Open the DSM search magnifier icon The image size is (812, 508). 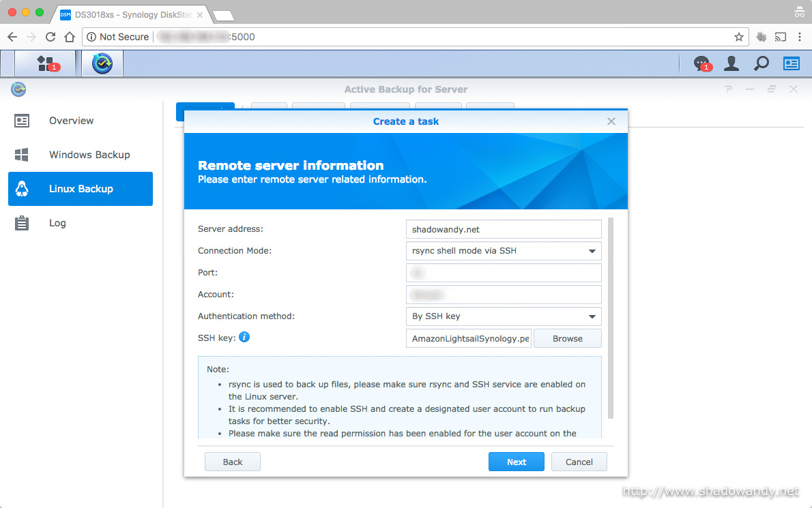(x=762, y=63)
